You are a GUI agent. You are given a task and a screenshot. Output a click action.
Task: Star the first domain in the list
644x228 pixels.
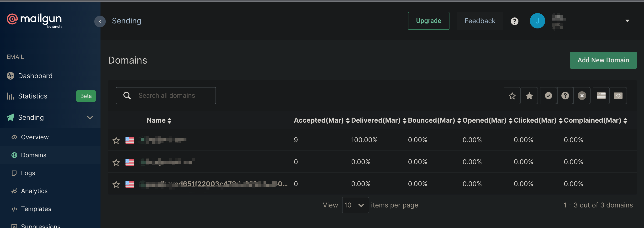pyautogui.click(x=116, y=140)
